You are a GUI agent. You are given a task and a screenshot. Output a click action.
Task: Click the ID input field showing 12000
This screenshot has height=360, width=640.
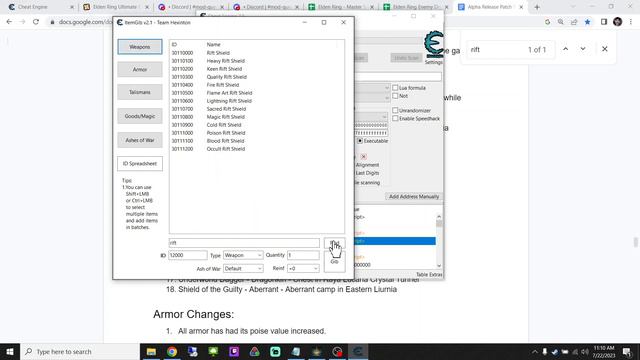(187, 255)
